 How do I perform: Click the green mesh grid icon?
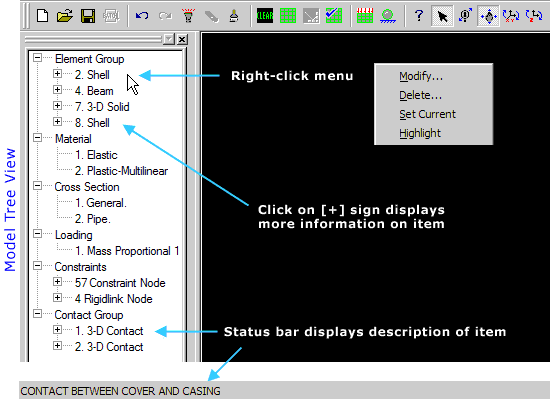tap(288, 16)
